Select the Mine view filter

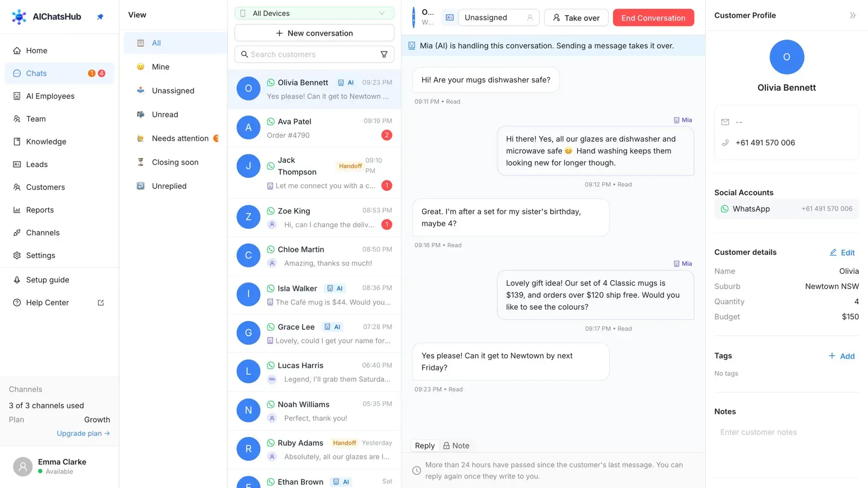(175, 67)
